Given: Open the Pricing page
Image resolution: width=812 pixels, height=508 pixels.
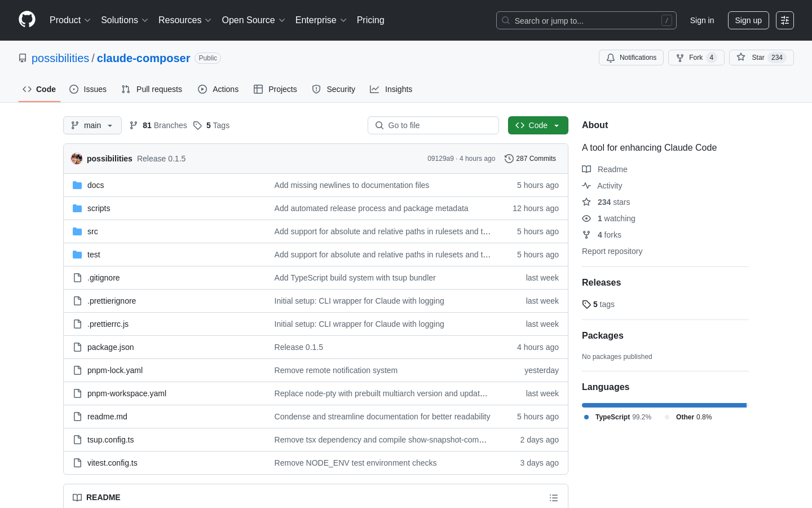Looking at the screenshot, I should click(x=370, y=20).
